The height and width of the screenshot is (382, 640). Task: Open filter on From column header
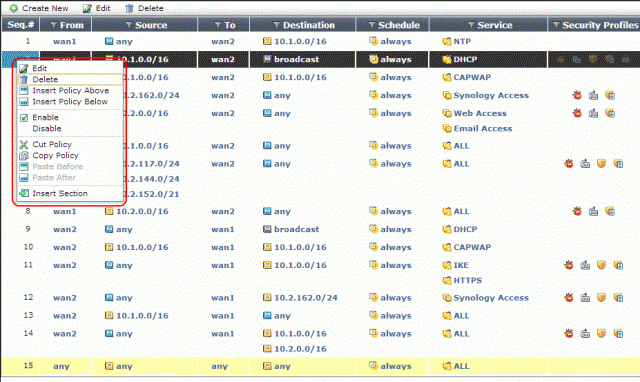pos(53,25)
